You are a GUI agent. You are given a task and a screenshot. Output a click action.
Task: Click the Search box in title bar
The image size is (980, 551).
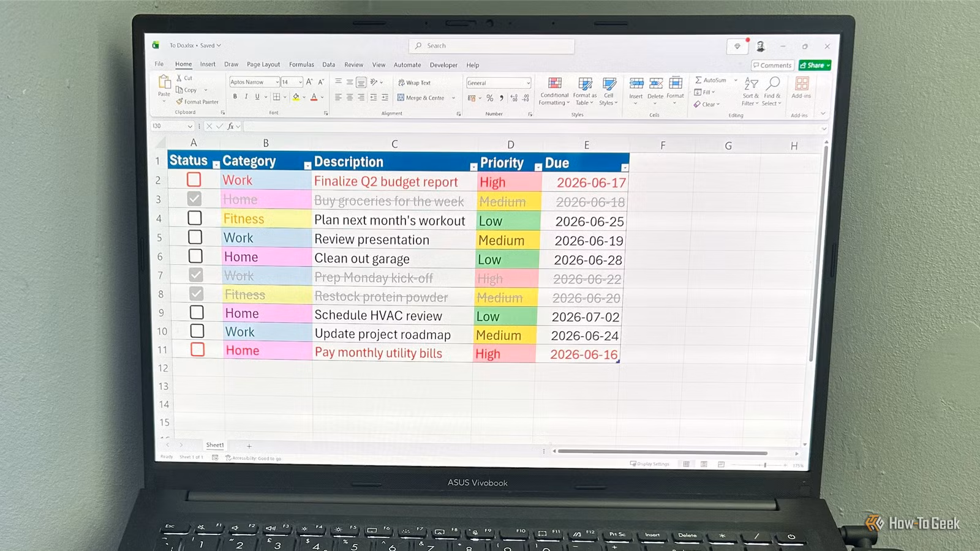tap(492, 46)
